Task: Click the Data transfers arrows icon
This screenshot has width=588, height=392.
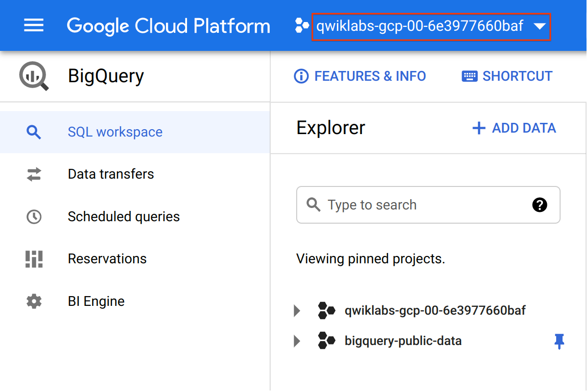Action: [x=34, y=174]
